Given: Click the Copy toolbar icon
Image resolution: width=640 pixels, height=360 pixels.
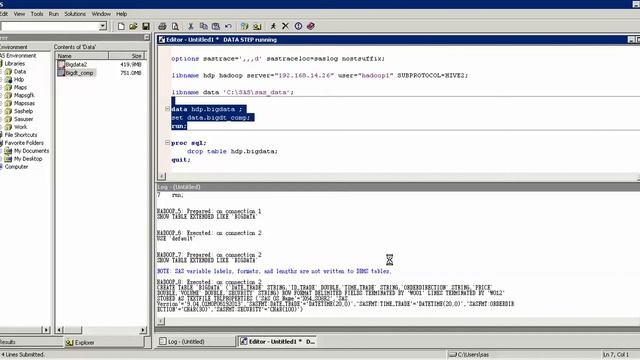Looking at the screenshot, I should (203, 26).
